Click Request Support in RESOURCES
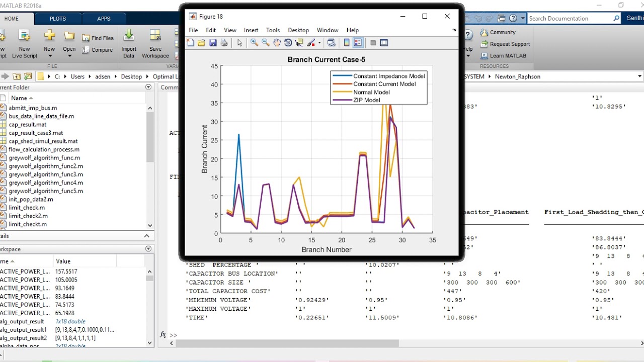Viewport: 644px width, 362px height. (505, 44)
